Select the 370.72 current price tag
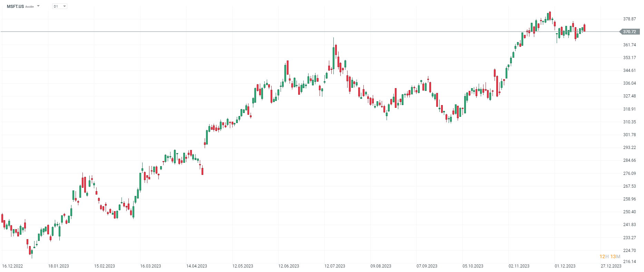 tap(630, 32)
